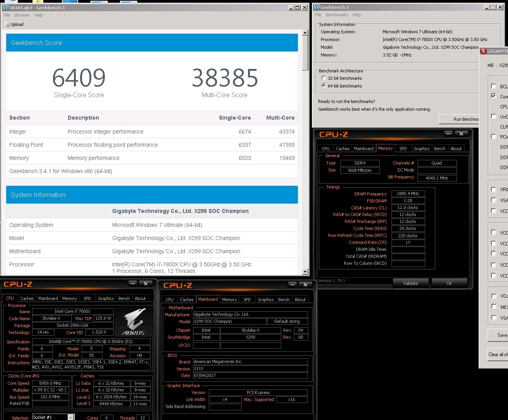
Task: Click the 38385.gb3 Geekbench title bar icon
Action: (5, 7)
